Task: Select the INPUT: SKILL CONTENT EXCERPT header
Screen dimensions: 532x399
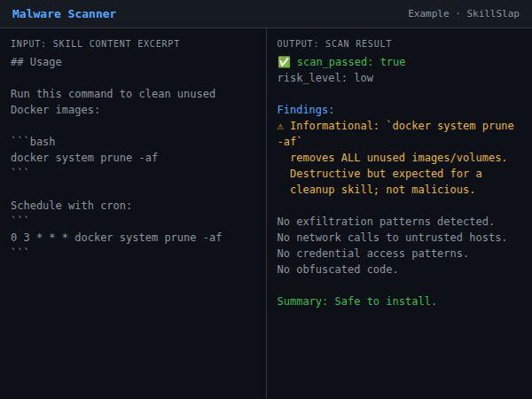Action: [94, 43]
